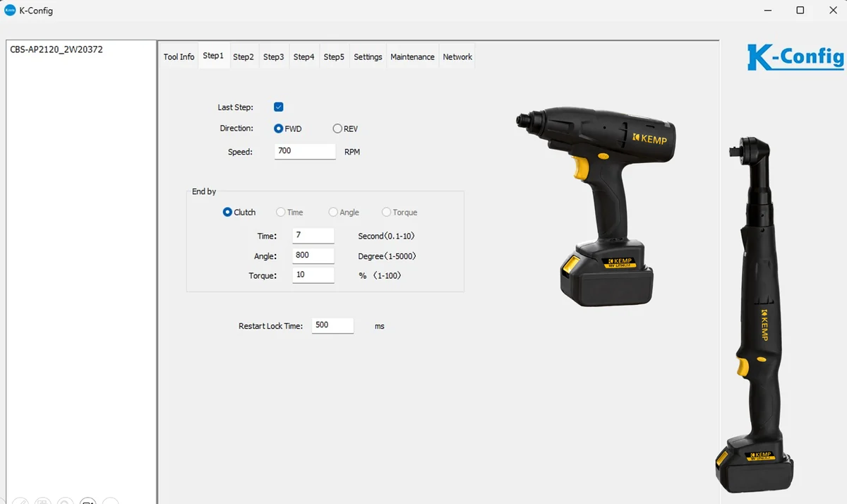Switch to the Step2 tab

tap(244, 57)
